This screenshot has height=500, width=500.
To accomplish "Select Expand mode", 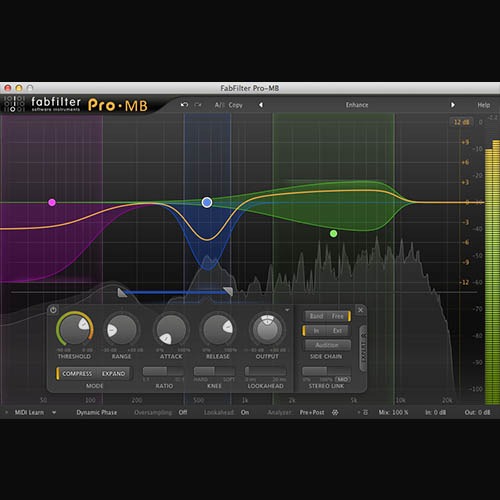I will tap(114, 374).
